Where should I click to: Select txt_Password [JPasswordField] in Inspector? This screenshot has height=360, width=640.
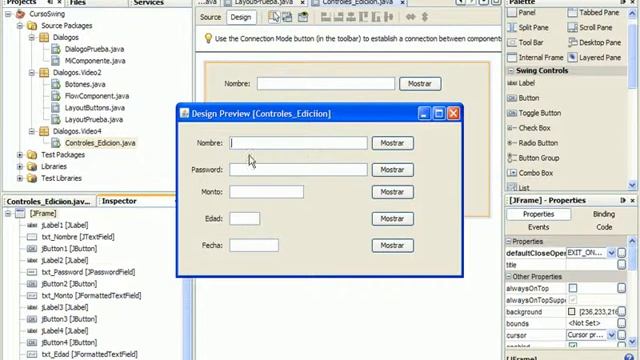pyautogui.click(x=88, y=272)
